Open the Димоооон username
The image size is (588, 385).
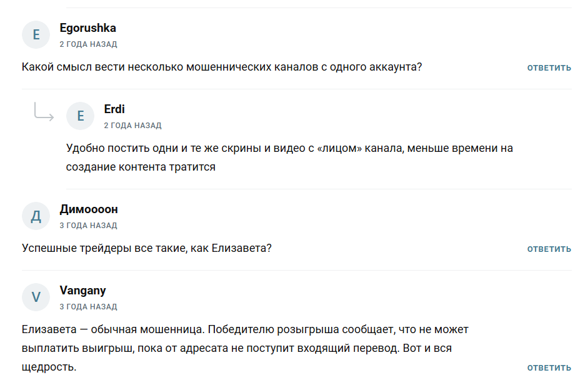[x=89, y=209]
